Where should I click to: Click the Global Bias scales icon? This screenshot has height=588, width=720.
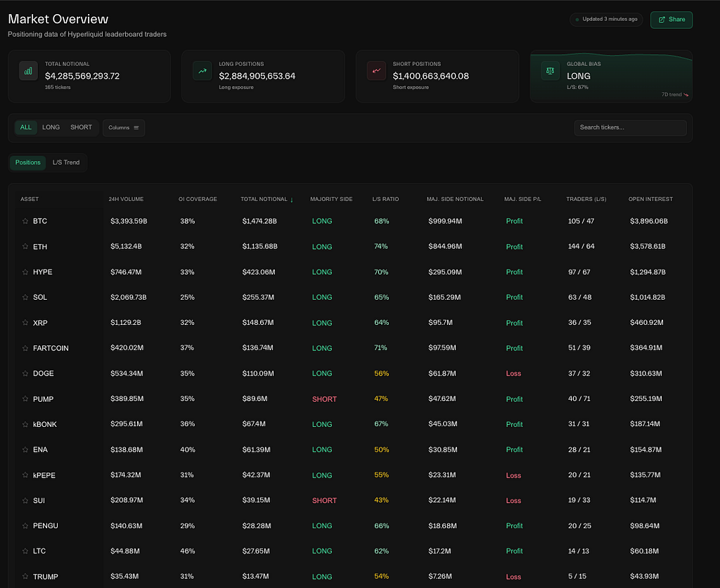pos(550,71)
